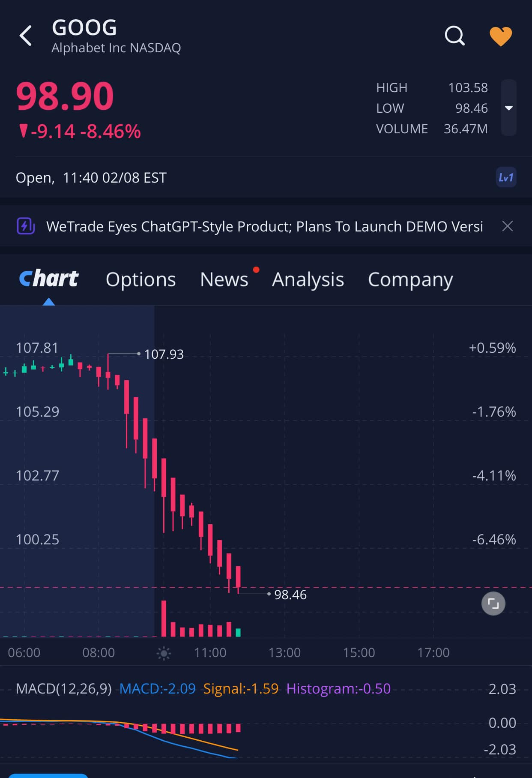Open the Company tab
Viewport: 532px width, 778px height.
tap(410, 279)
